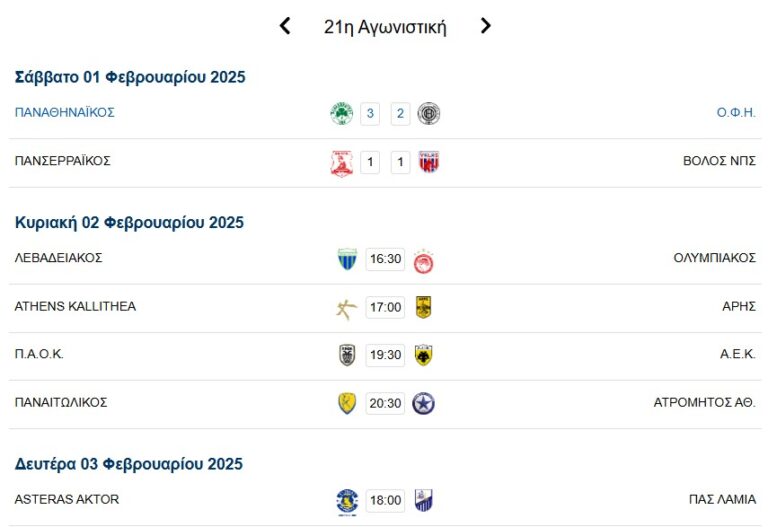The image size is (768, 527).
Task: Click the Athens Kallithea crest icon
Action: [346, 308]
